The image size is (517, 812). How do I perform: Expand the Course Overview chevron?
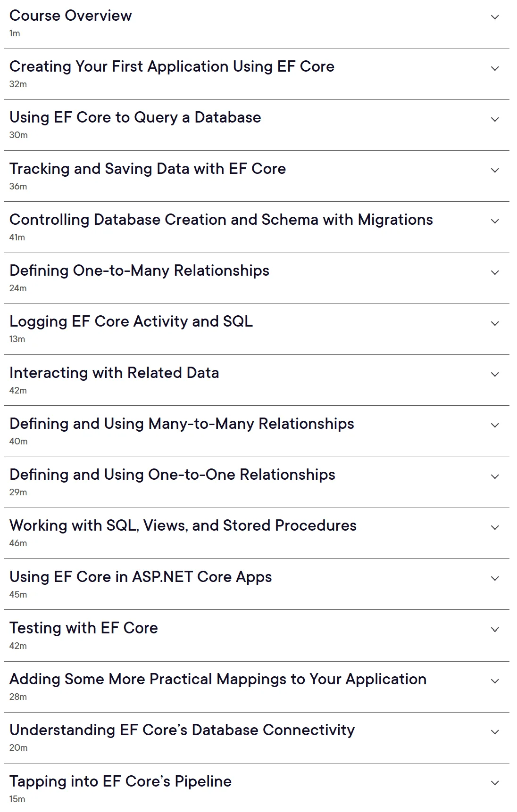(x=495, y=17)
